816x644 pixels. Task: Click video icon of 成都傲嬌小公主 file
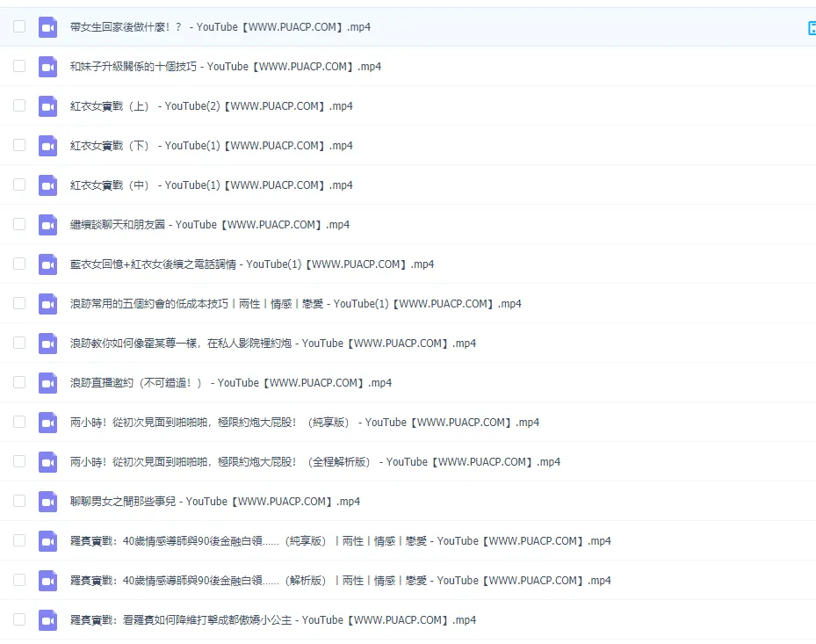point(48,620)
